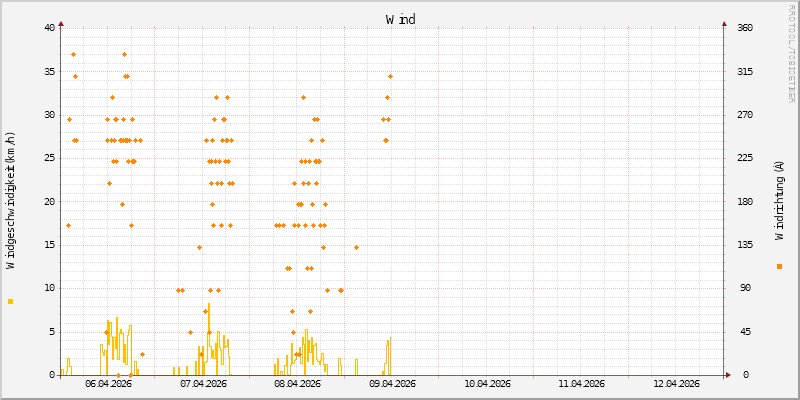Click the arrowhead atop the left axis
This screenshot has height=400, width=800.
pos(61,23)
